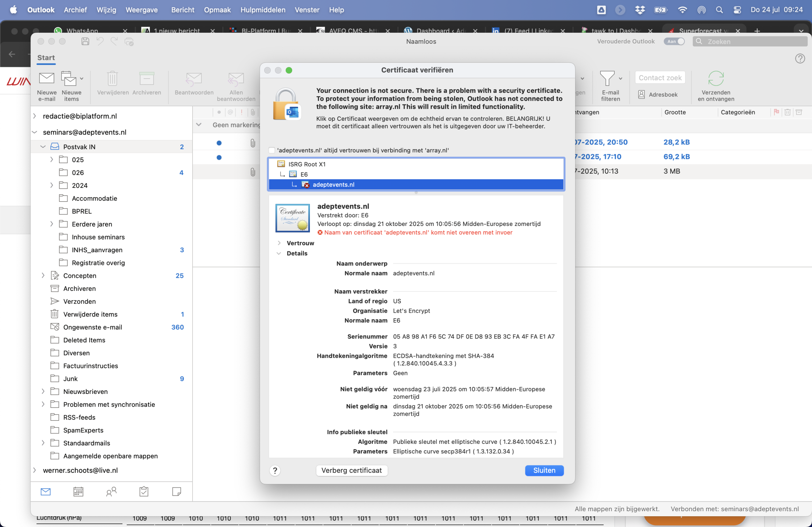812x527 pixels.
Task: Expand the Concepten folder
Action: point(43,275)
